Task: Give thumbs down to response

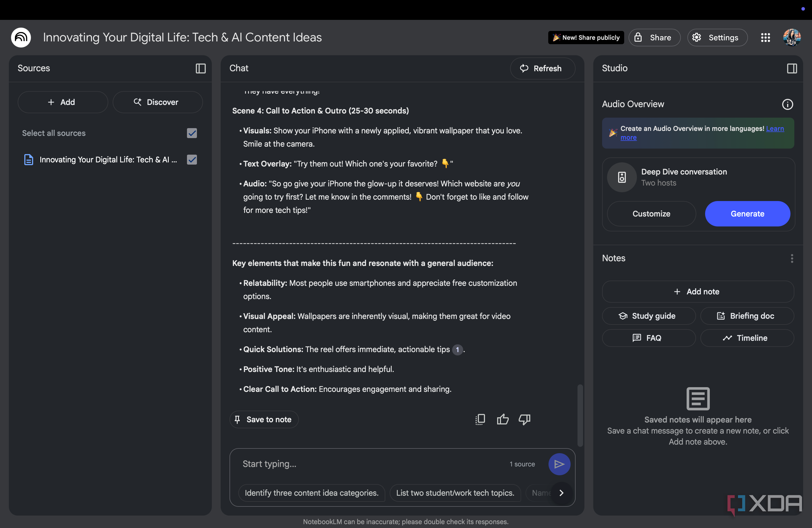Action: pos(524,419)
